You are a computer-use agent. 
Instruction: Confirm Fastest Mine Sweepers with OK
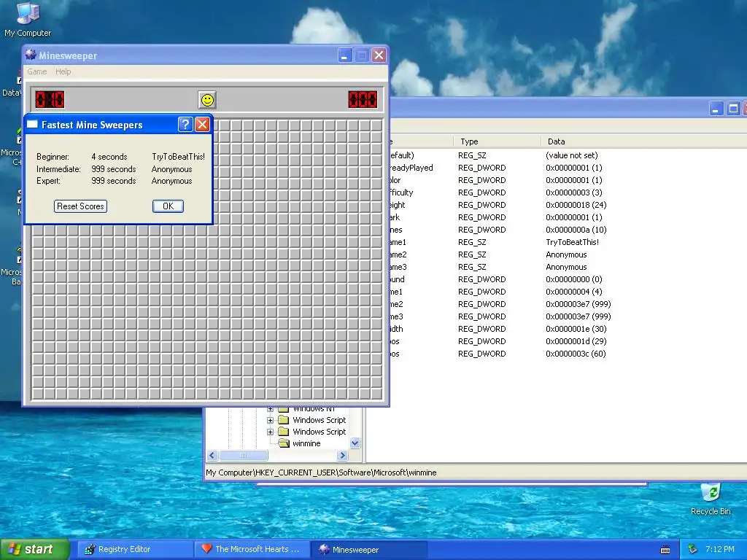click(x=169, y=206)
